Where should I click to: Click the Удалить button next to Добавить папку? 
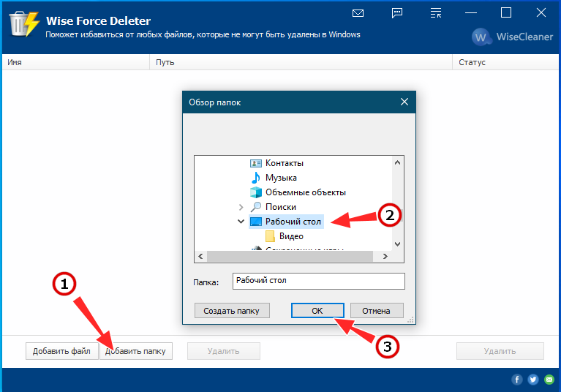pyautogui.click(x=224, y=351)
